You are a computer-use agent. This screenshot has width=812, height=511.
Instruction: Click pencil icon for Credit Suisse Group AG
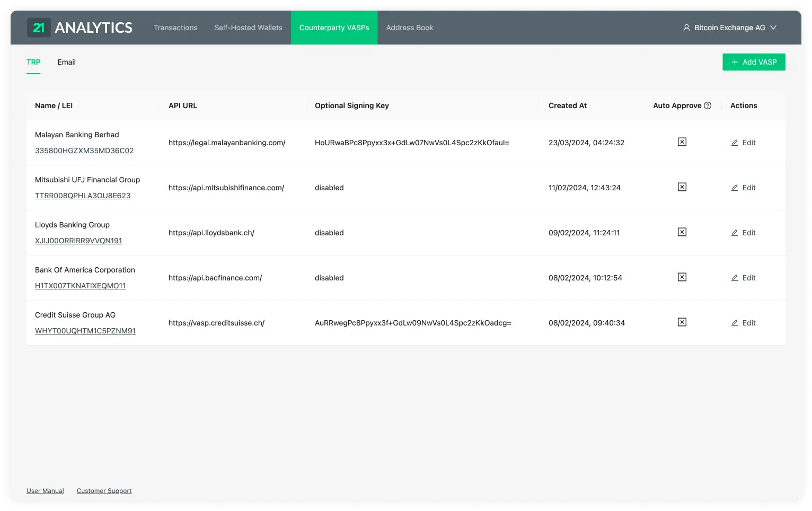pyautogui.click(x=735, y=323)
